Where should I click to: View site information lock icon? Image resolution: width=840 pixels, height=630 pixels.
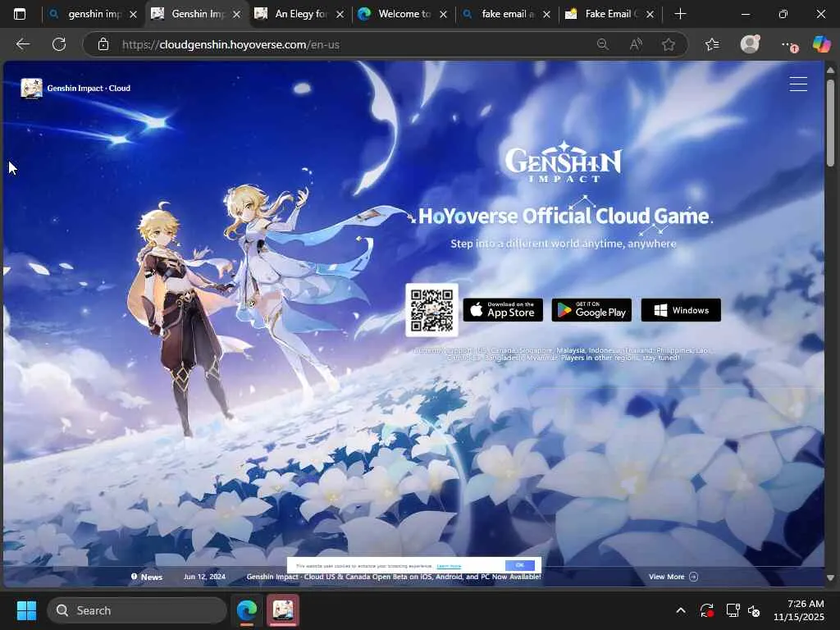point(103,44)
